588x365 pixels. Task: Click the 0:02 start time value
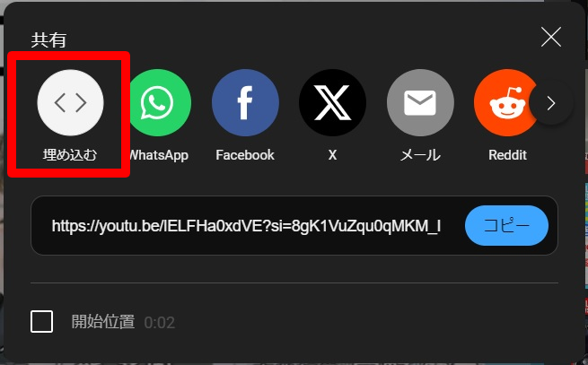[x=160, y=323]
